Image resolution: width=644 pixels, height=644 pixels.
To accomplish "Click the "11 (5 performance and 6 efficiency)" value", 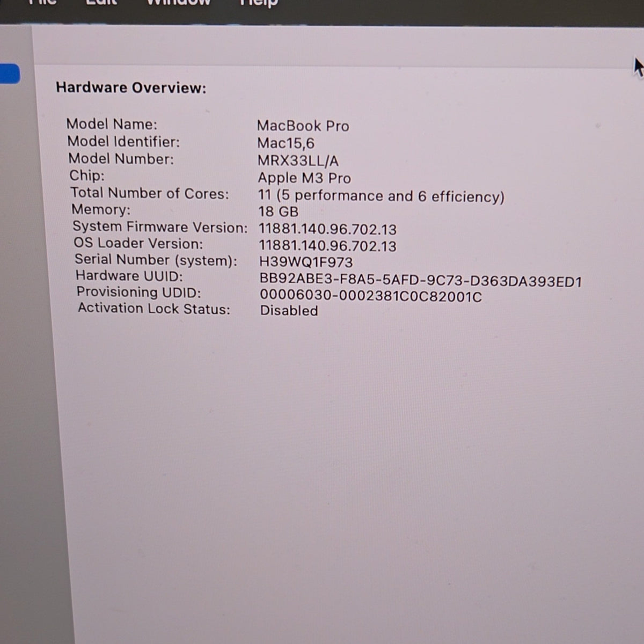I will click(x=382, y=196).
